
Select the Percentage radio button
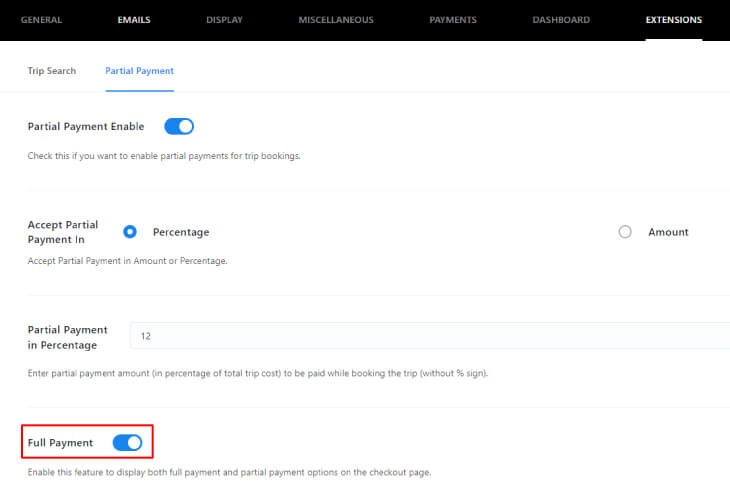tap(130, 232)
